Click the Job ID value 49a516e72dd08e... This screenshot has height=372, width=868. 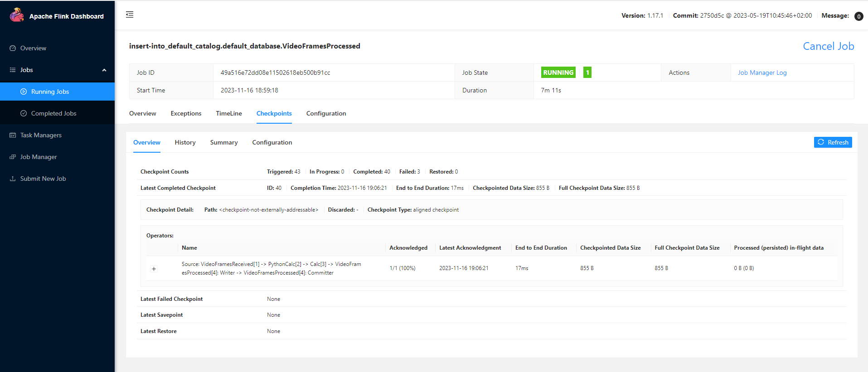pos(275,72)
